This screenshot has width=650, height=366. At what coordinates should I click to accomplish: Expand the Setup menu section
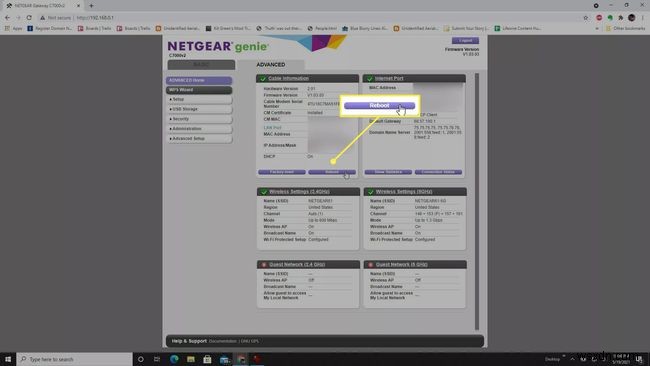pos(199,99)
